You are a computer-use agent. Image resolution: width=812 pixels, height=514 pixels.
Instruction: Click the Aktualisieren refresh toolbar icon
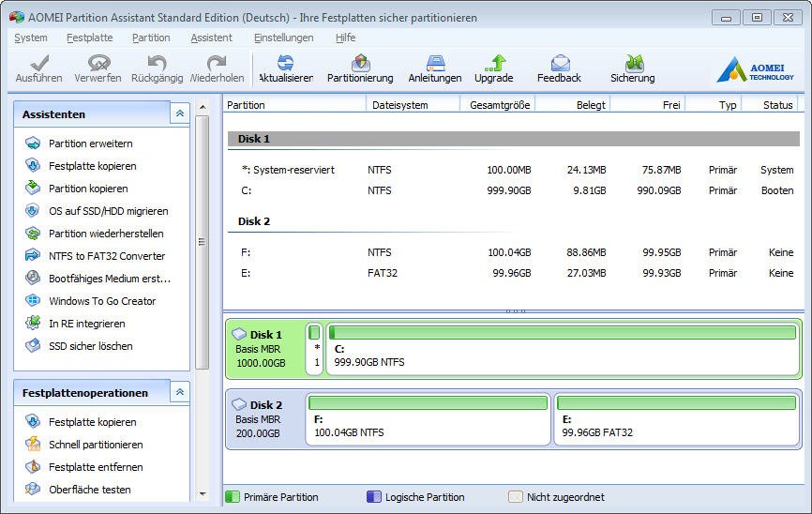coord(285,63)
